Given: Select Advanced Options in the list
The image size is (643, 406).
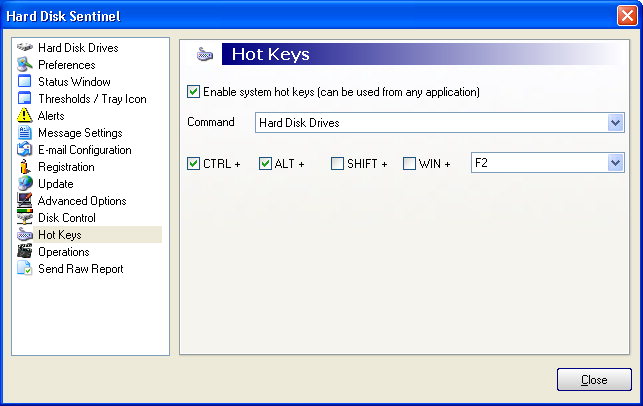Looking at the screenshot, I should [x=82, y=201].
